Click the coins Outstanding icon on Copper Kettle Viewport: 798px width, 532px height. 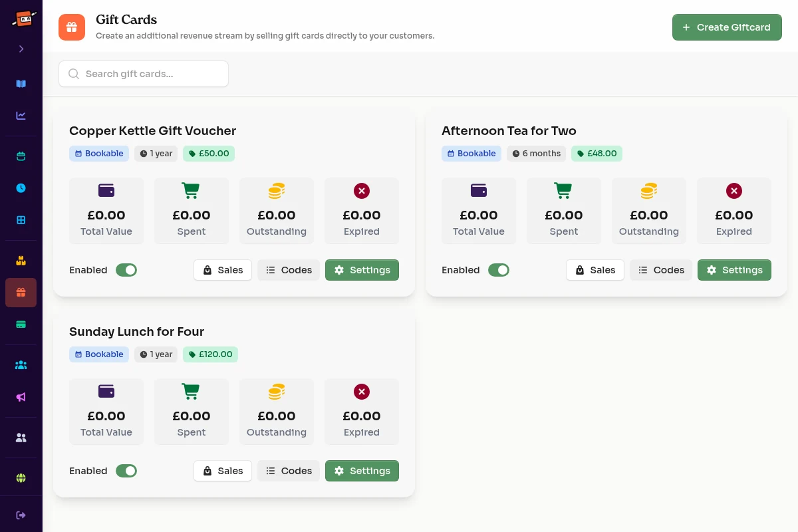point(277,191)
